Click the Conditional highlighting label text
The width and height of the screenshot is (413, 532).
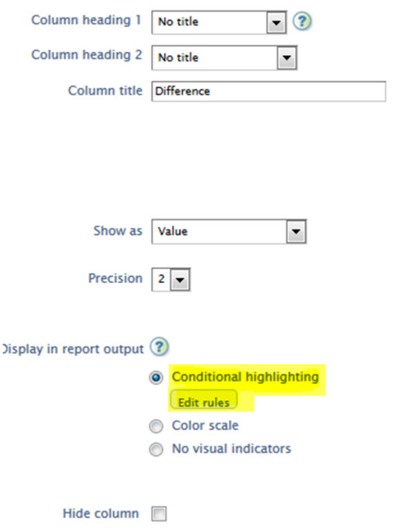pos(245,376)
